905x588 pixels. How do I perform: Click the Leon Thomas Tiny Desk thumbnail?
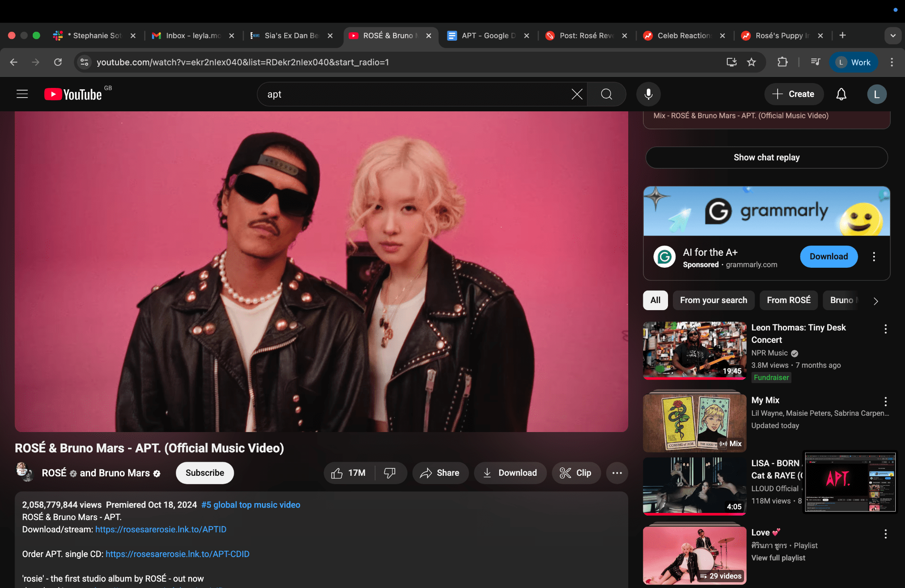tap(694, 350)
